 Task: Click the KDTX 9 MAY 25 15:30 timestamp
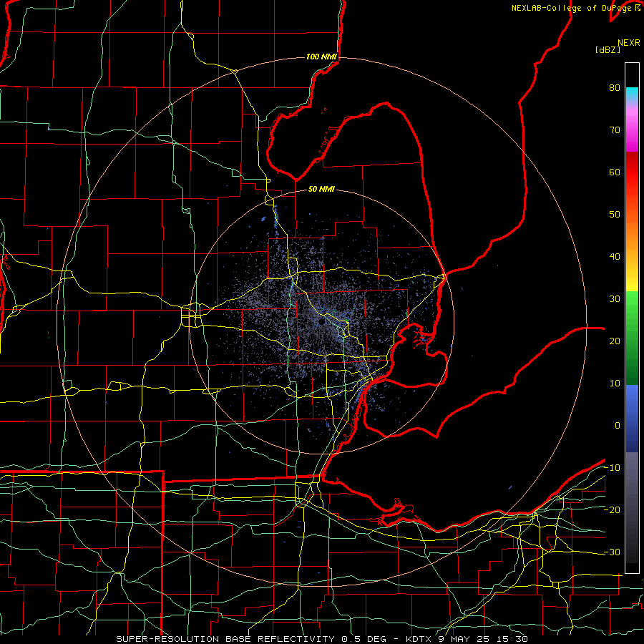point(467,639)
